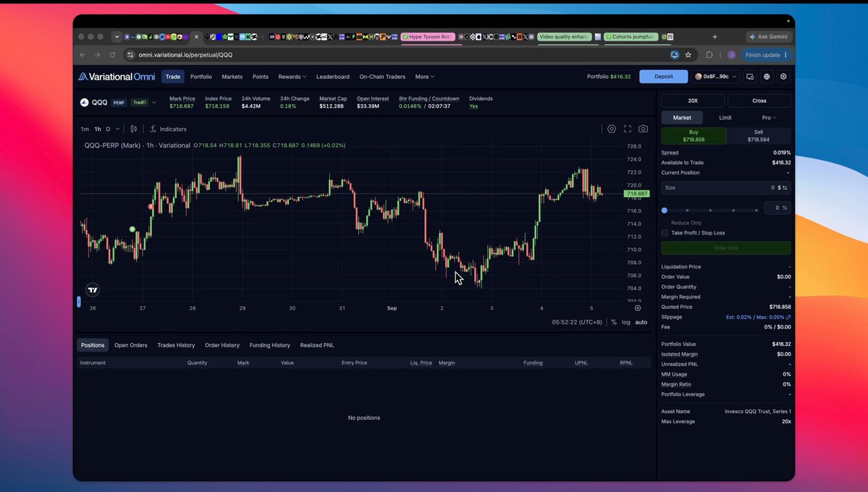Toggle the Reduce Only checkbox

point(665,223)
